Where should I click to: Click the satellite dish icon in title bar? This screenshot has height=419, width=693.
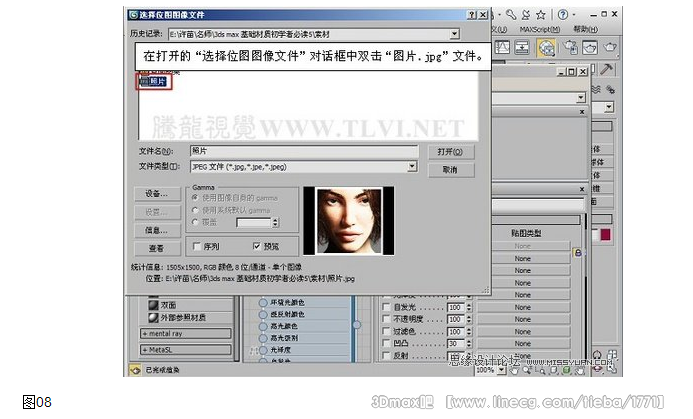[525, 15]
